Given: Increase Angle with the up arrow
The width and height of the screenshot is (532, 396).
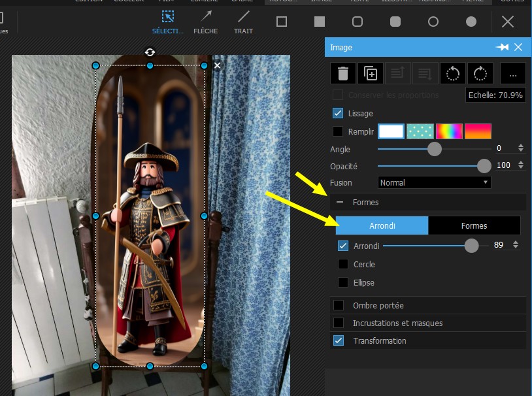Looking at the screenshot, I should 521,146.
